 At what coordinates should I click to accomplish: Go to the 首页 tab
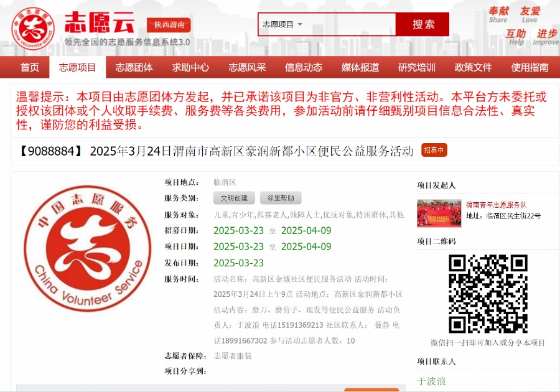click(29, 67)
